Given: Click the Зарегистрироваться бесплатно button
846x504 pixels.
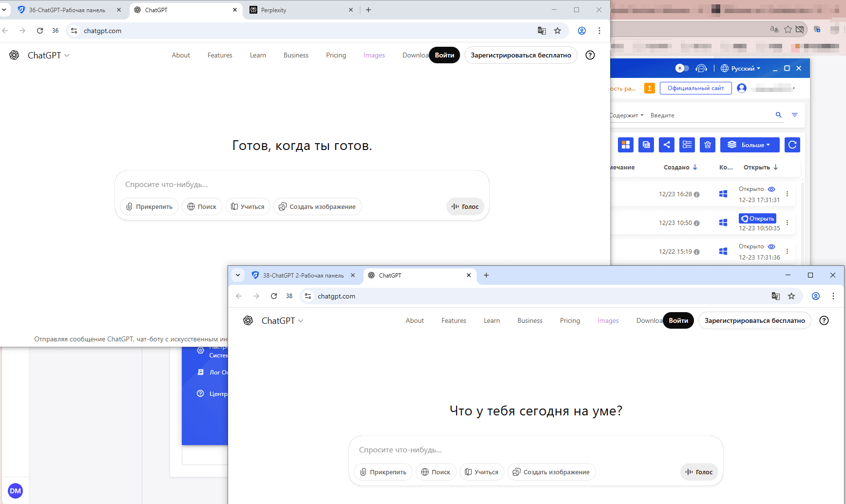Looking at the screenshot, I should (520, 55).
